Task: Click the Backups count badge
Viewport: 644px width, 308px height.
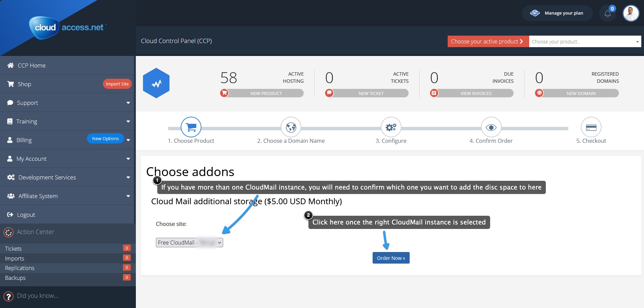Action: pos(127,277)
